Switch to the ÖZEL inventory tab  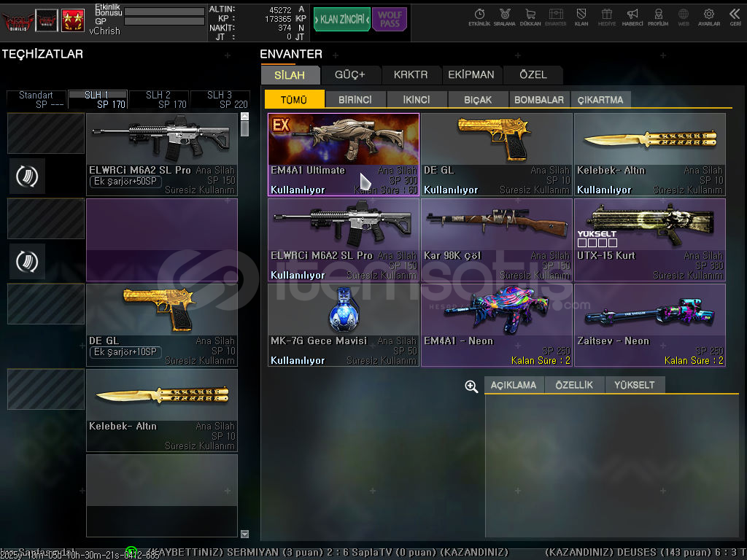533,75
